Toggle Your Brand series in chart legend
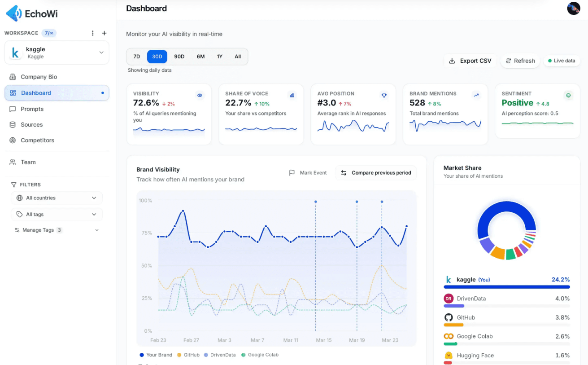588x365 pixels. coord(156,355)
